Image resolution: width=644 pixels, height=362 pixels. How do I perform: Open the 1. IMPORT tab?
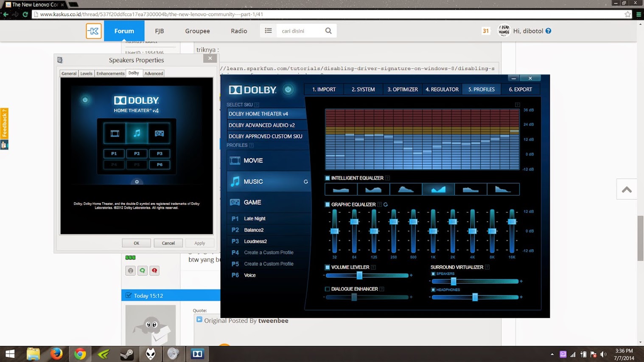324,89
